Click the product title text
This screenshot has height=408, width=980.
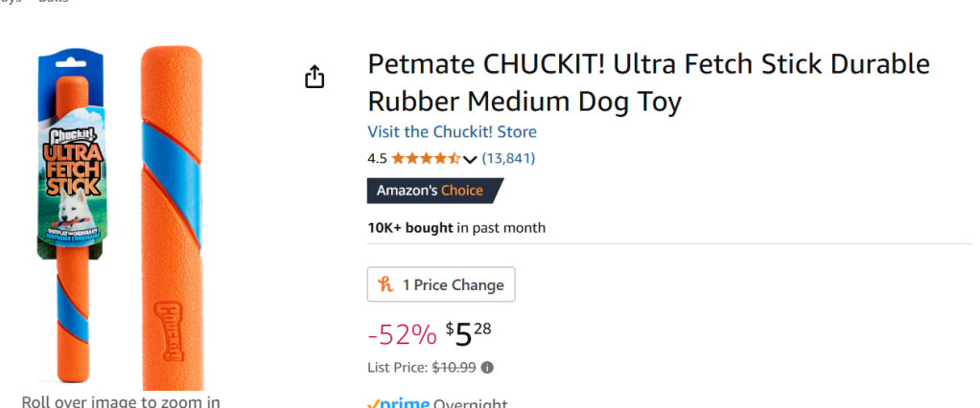(x=648, y=82)
